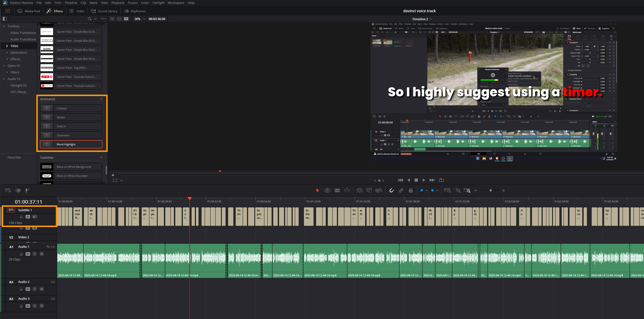This screenshot has width=644, height=319.
Task: Click Custom Zoom icon
Action: point(467,191)
